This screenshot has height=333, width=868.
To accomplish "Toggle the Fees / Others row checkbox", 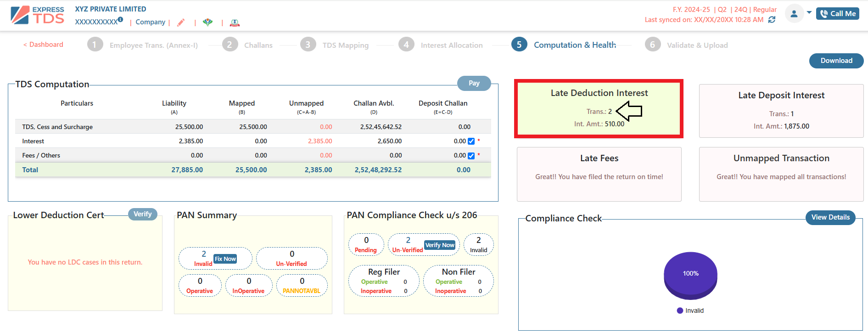I will [x=471, y=156].
